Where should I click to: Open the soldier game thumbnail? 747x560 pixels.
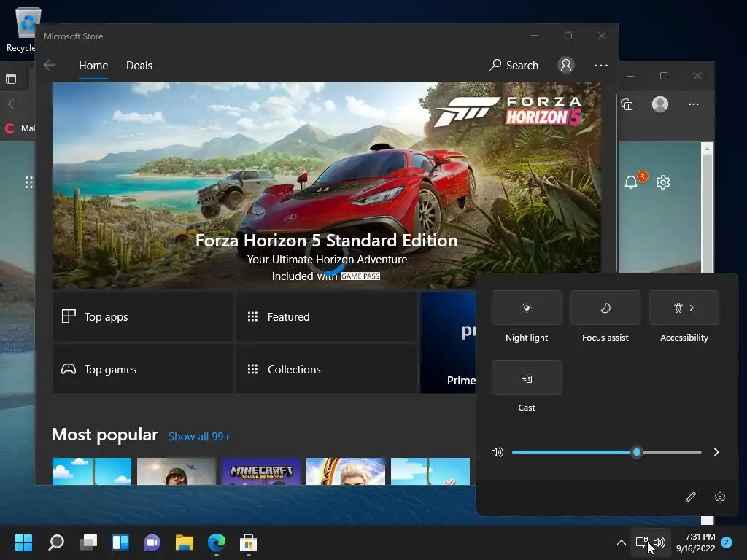point(177,472)
